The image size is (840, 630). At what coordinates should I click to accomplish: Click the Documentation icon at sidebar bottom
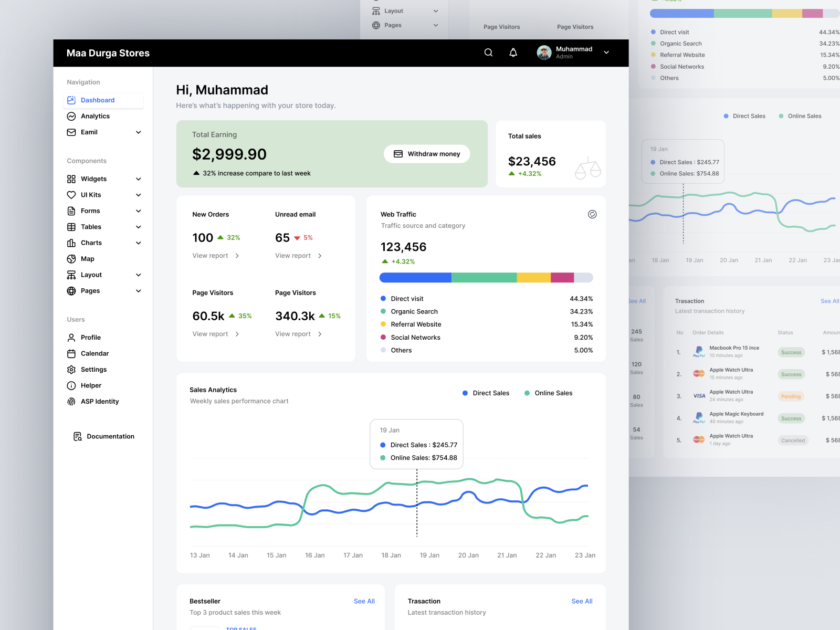(x=77, y=436)
